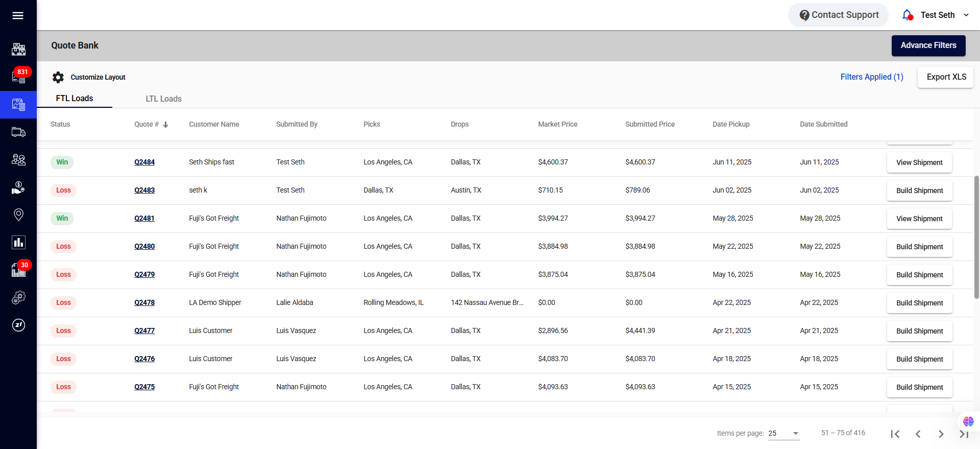The width and height of the screenshot is (980, 449).
Task: Click the notification bell icon
Action: (907, 15)
